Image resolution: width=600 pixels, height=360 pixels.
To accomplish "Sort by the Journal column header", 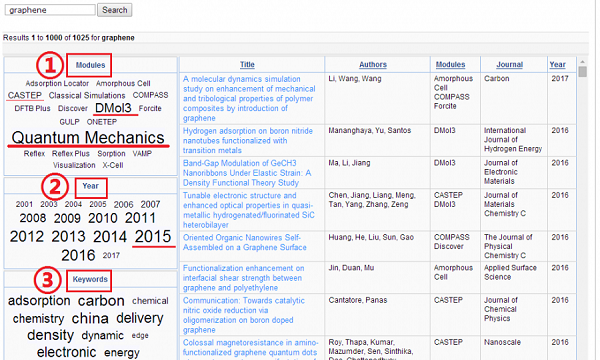I will pyautogui.click(x=509, y=65).
